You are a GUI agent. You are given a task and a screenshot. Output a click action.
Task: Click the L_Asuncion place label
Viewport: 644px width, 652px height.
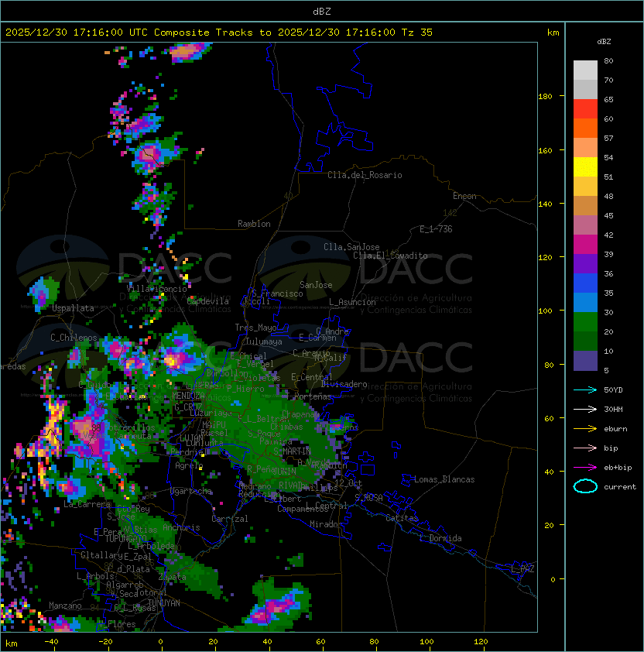click(352, 302)
